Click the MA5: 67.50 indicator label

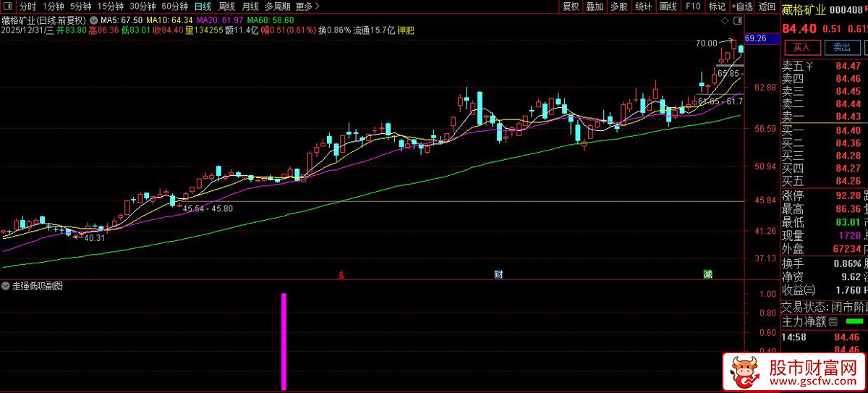(x=121, y=20)
